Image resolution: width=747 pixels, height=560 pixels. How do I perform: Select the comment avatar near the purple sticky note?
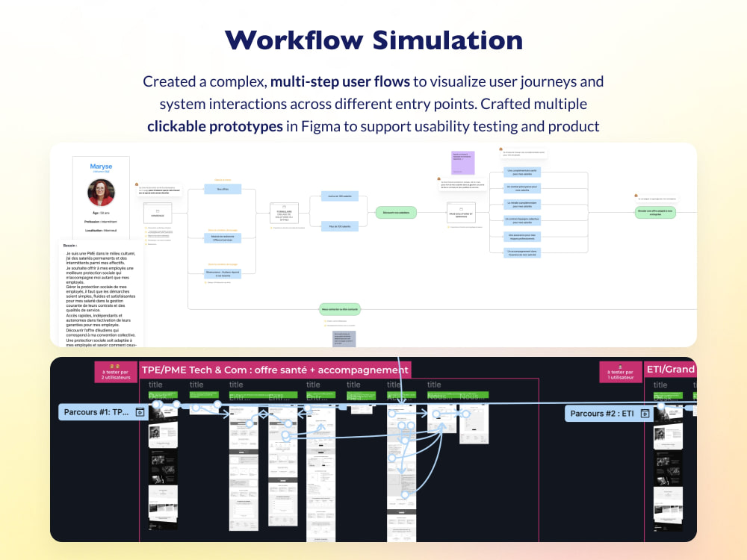tap(438, 178)
